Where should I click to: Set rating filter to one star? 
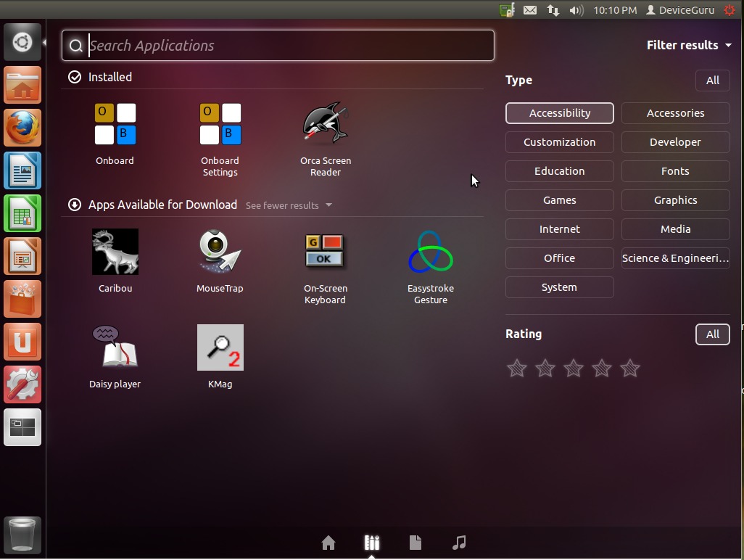(x=517, y=368)
